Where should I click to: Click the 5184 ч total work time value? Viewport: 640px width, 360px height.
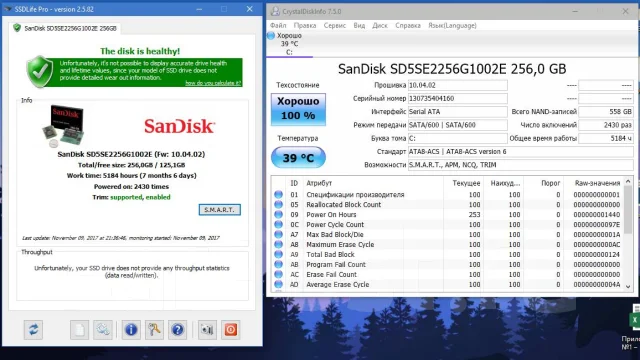[606, 138]
